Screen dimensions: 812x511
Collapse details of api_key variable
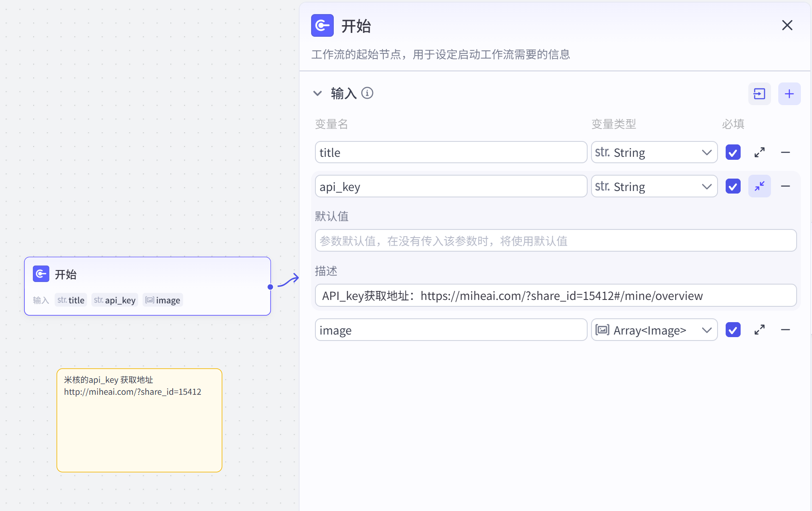pyautogui.click(x=759, y=186)
